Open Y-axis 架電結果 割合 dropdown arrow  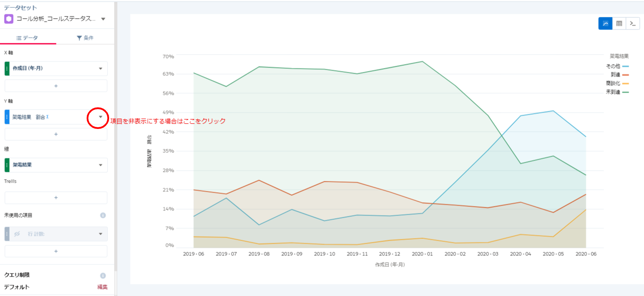click(100, 117)
